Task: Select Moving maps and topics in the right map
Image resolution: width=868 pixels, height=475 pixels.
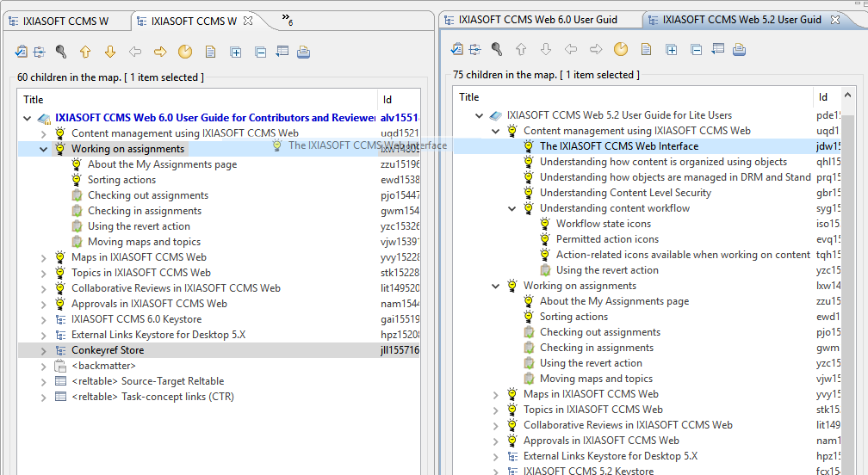Action: point(596,379)
